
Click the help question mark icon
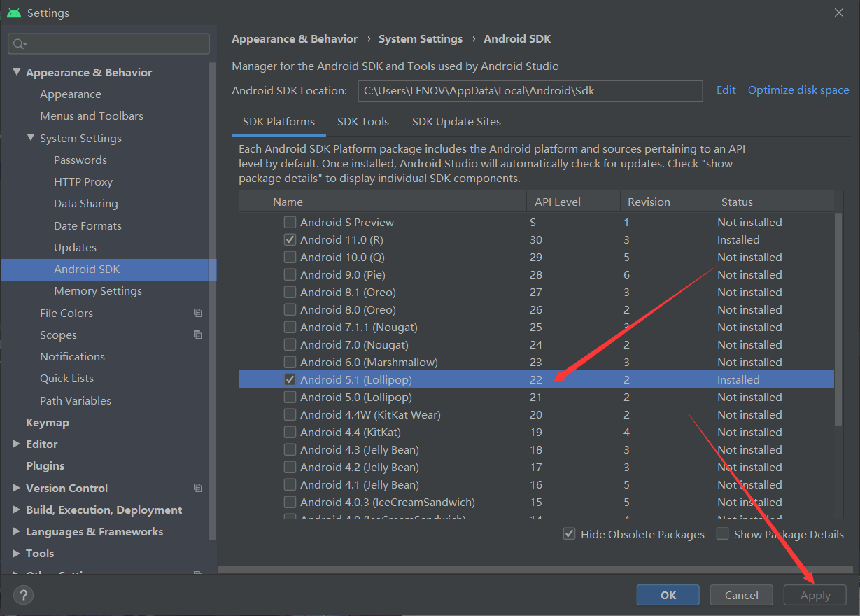pyautogui.click(x=23, y=595)
